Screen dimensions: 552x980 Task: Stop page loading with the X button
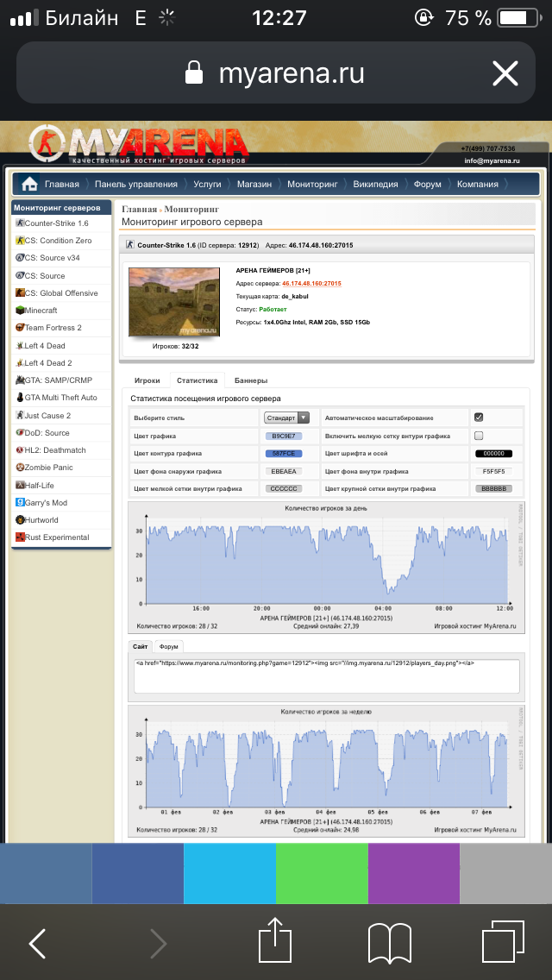coord(505,74)
